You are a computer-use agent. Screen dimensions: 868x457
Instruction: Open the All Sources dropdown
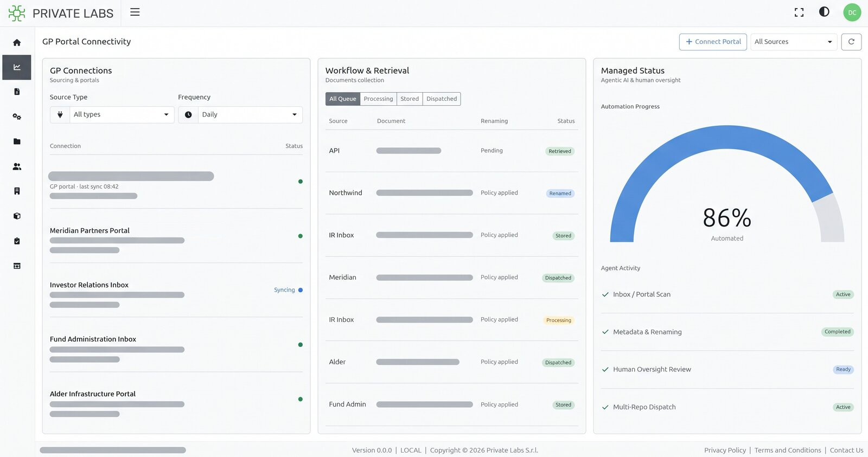[x=794, y=42]
